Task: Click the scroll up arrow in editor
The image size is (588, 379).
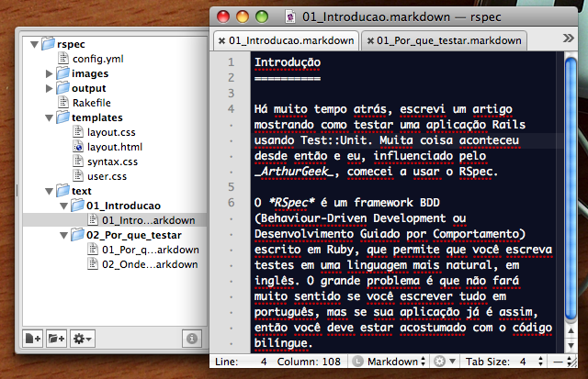Action: 571,331
